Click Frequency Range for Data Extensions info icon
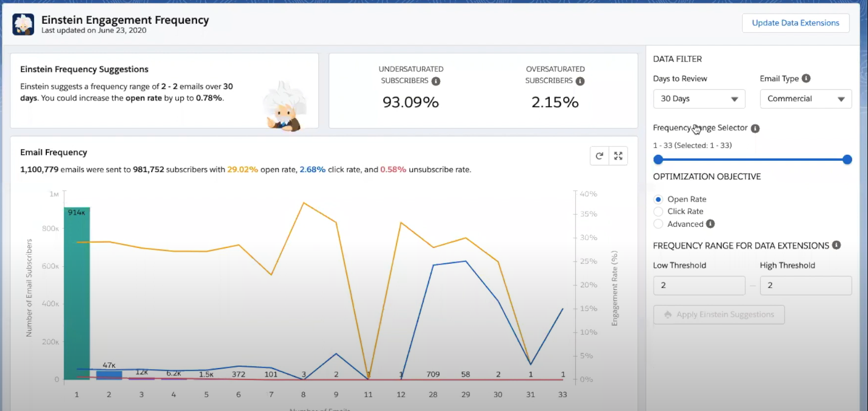 click(836, 245)
